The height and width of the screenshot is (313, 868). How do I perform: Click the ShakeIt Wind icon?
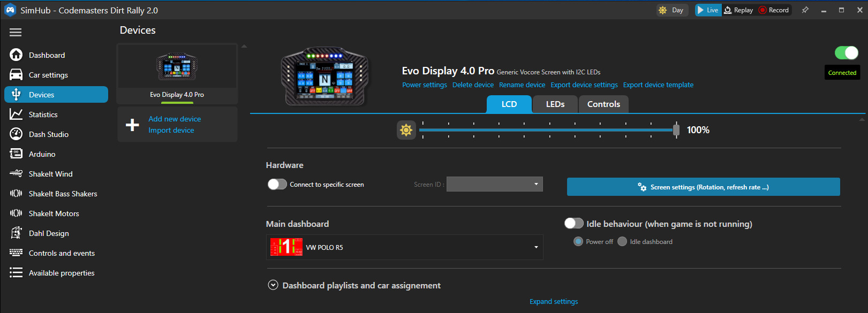coord(16,173)
